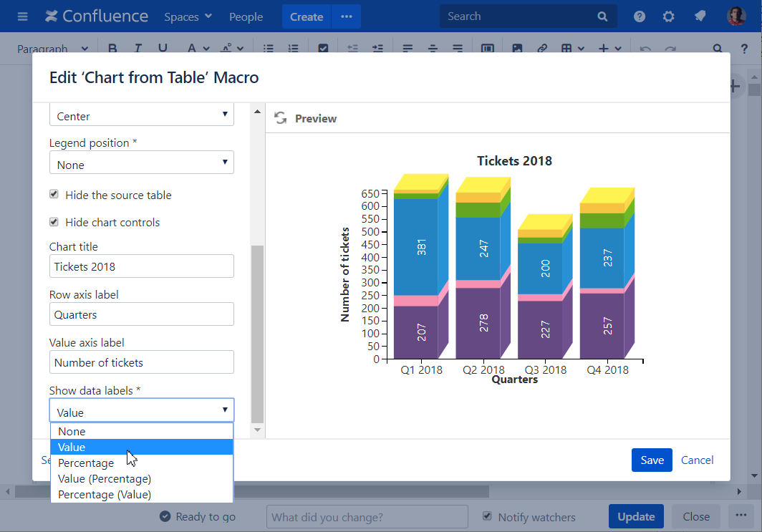762x532 pixels.
Task: Open the Spaces menu
Action: tap(188, 16)
